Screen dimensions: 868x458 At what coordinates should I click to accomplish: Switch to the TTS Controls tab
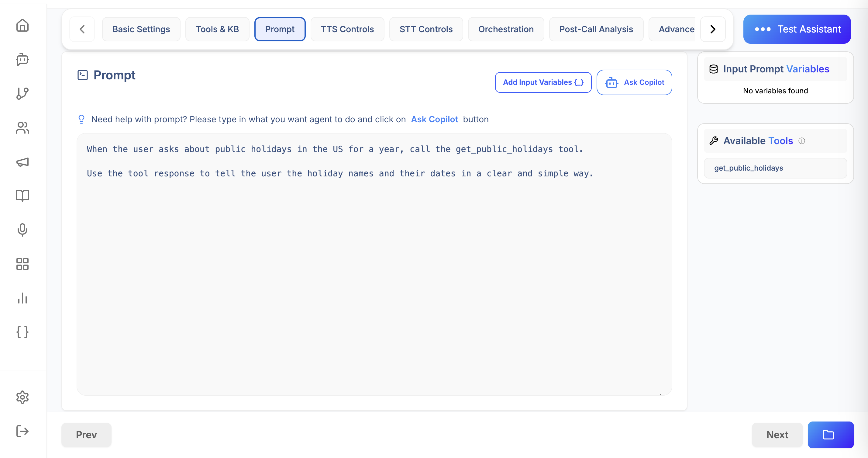click(347, 29)
